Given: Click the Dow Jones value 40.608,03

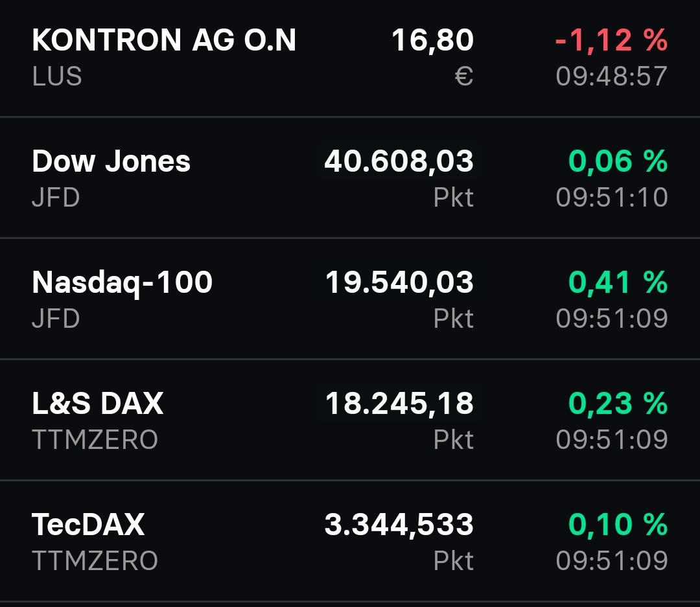Looking at the screenshot, I should click(x=398, y=161).
